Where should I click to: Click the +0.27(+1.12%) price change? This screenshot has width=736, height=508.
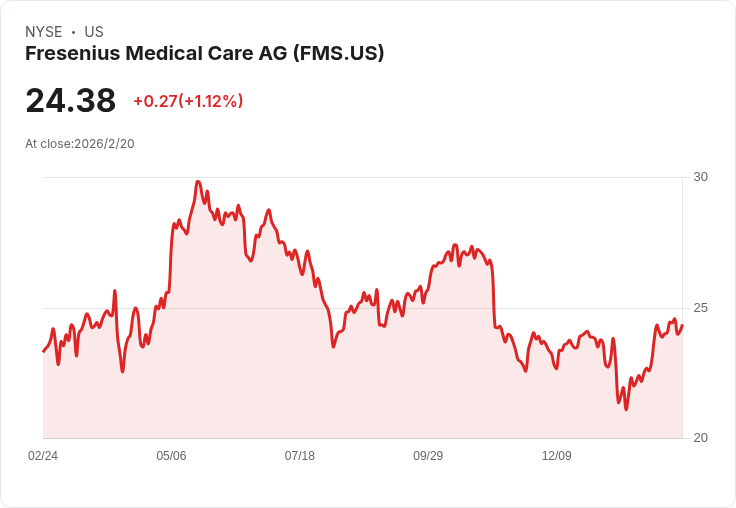[188, 101]
